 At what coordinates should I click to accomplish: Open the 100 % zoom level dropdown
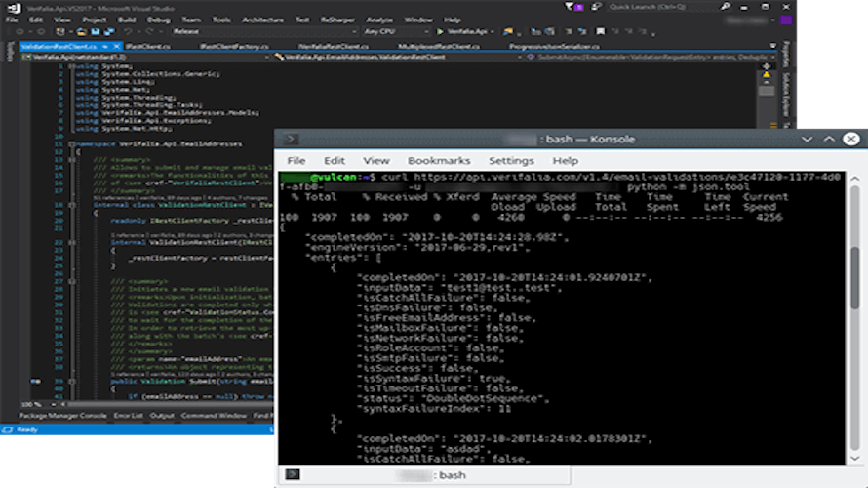click(x=39, y=404)
